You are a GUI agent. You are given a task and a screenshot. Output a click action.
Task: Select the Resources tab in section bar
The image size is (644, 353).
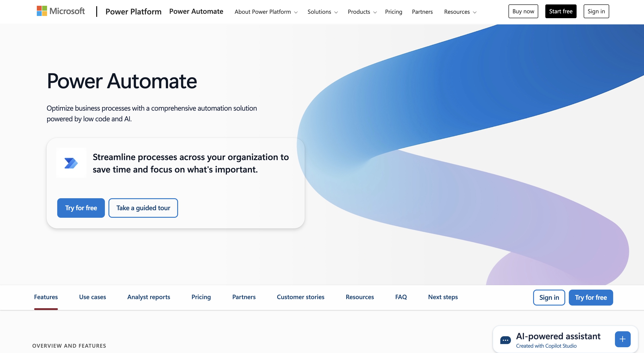[360, 297]
